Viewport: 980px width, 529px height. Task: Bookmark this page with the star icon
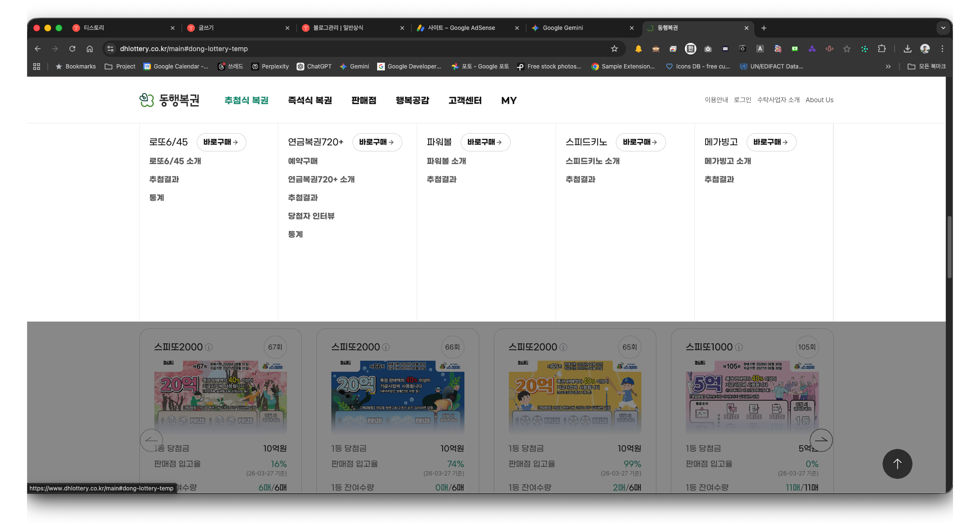[x=614, y=49]
